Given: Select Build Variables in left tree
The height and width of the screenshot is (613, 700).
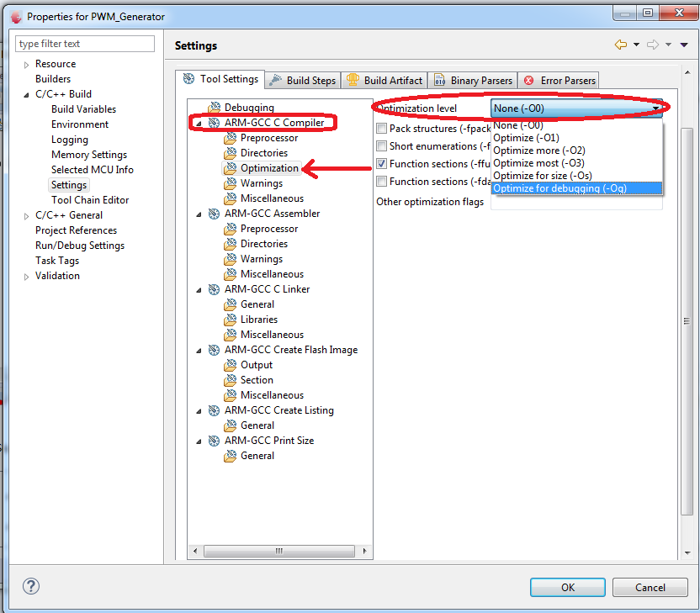Looking at the screenshot, I should point(83,109).
